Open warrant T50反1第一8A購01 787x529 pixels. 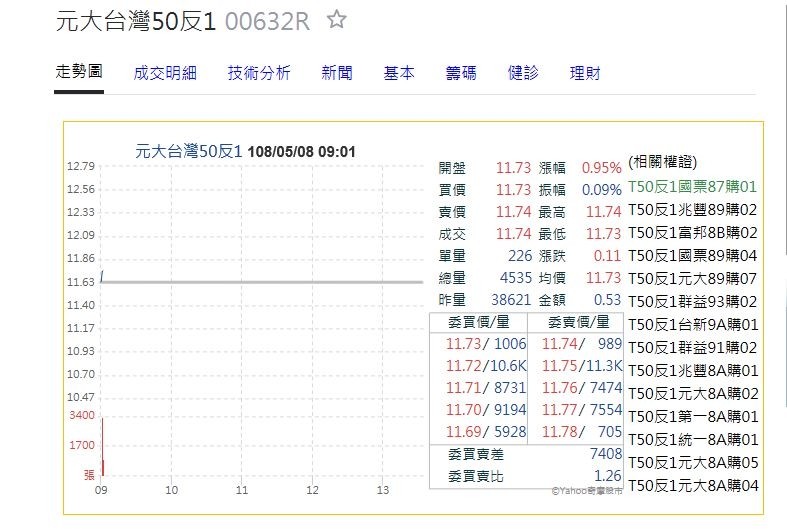693,417
